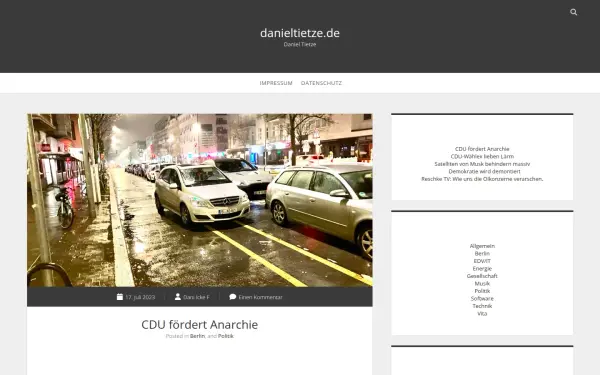
Task: Open the Datenschutz menu item
Action: [321, 83]
